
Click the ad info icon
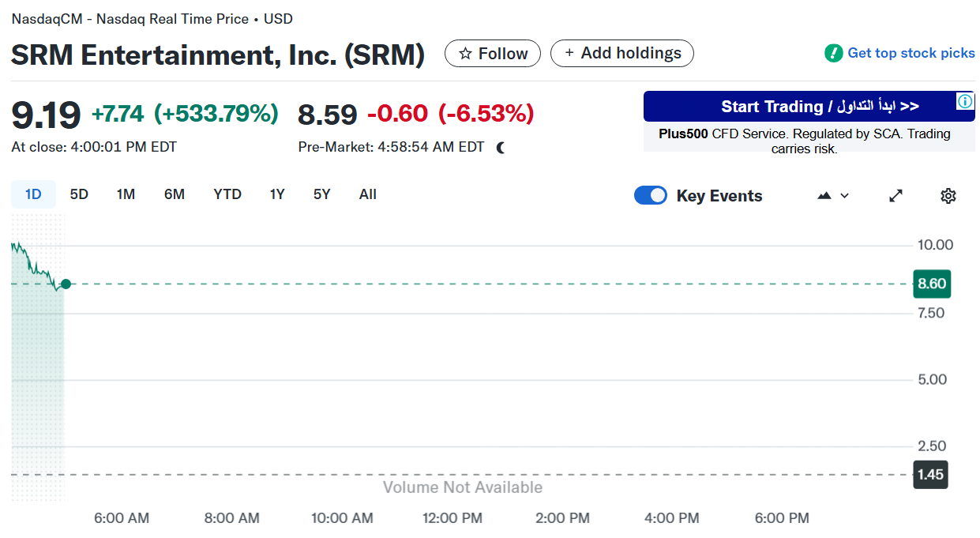pos(965,101)
